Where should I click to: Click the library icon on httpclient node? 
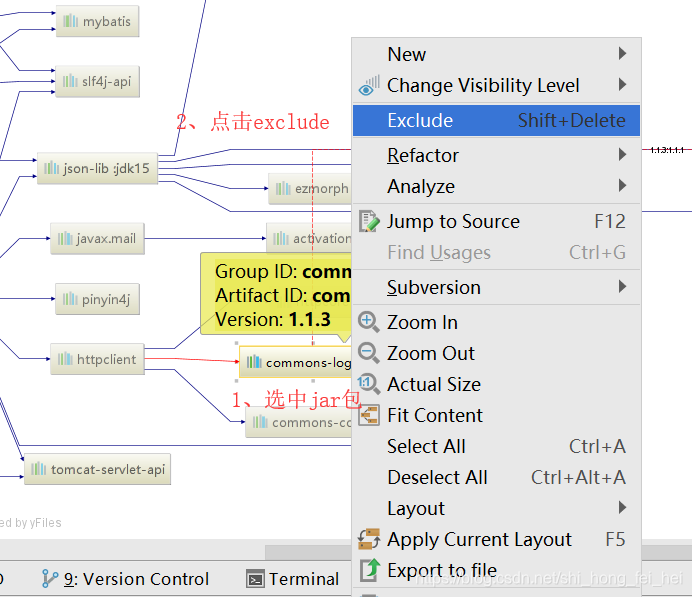65,359
